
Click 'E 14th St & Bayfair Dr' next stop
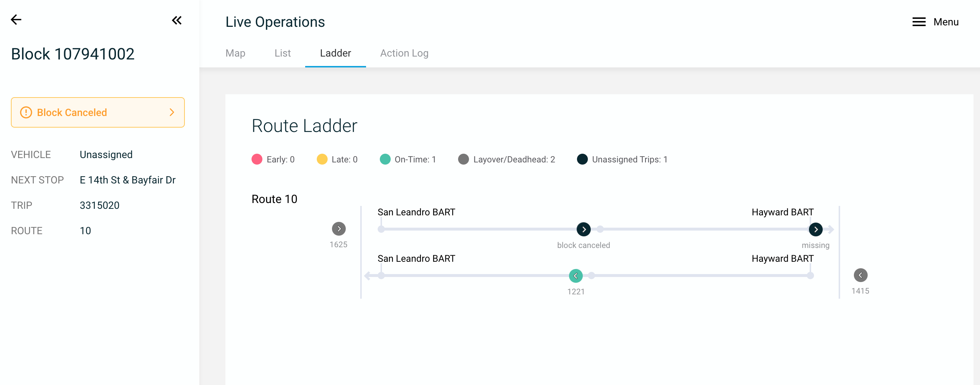pyautogui.click(x=128, y=180)
